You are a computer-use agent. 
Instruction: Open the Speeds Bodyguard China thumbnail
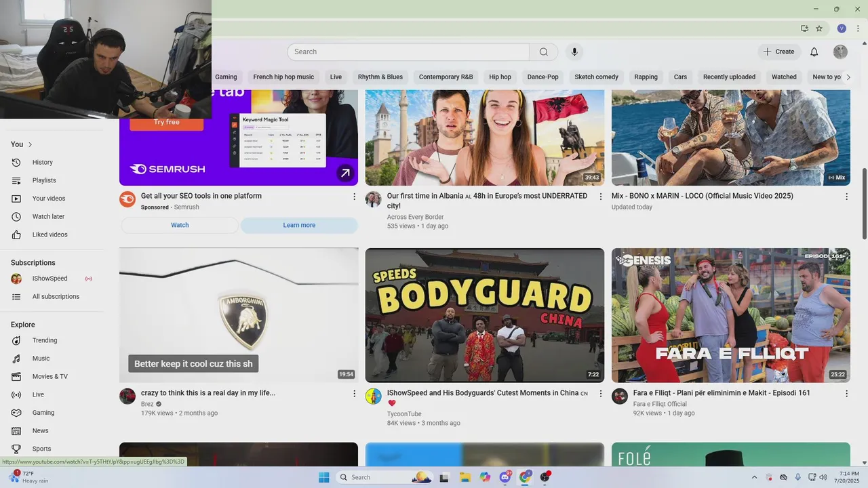pos(485,315)
